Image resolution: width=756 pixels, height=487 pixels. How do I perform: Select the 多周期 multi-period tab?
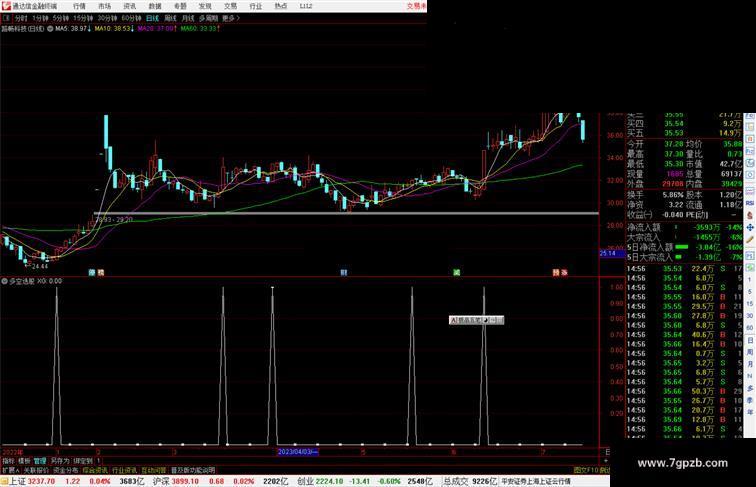pos(208,18)
